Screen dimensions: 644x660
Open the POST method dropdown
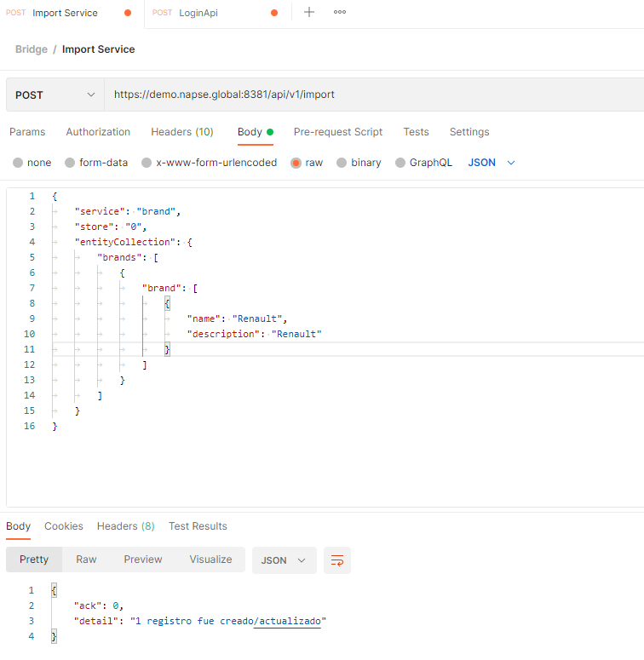(x=55, y=95)
